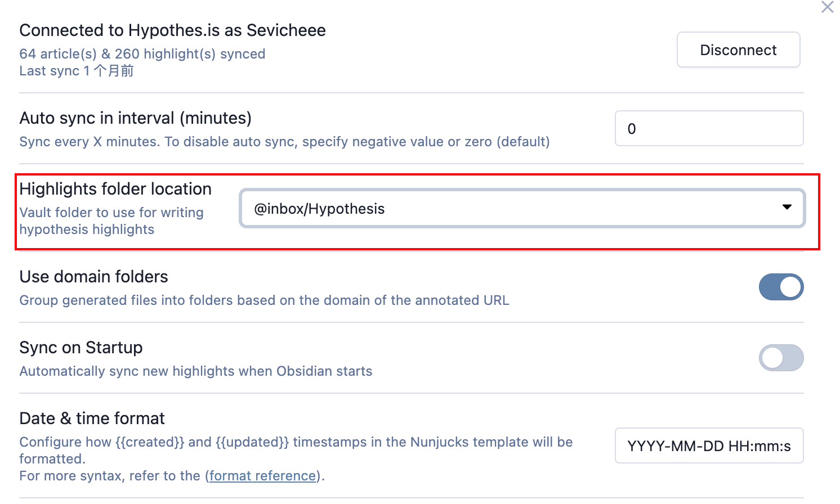This screenshot has width=840, height=504.
Task: Open the format reference link
Action: (x=262, y=476)
